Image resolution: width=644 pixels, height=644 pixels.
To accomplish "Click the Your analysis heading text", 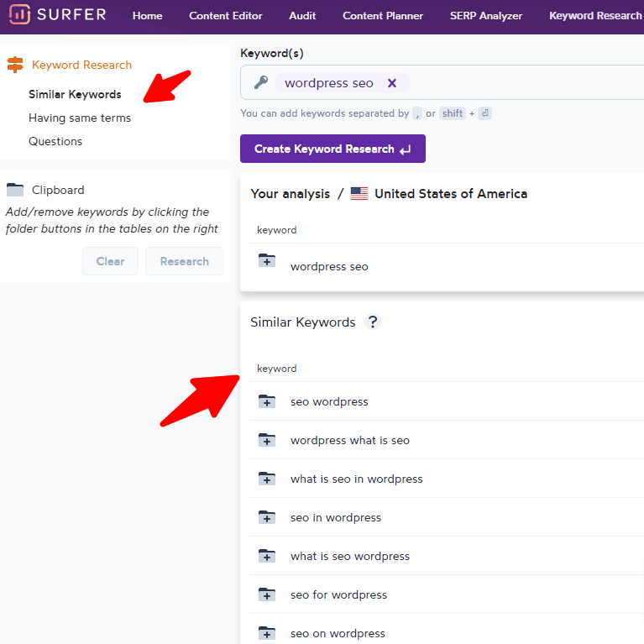I will 290,193.
